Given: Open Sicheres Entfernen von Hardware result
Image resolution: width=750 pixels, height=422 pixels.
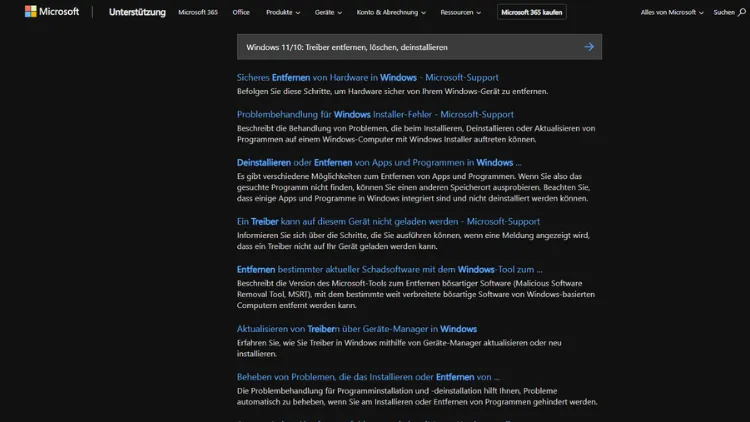Looking at the screenshot, I should pyautogui.click(x=367, y=78).
